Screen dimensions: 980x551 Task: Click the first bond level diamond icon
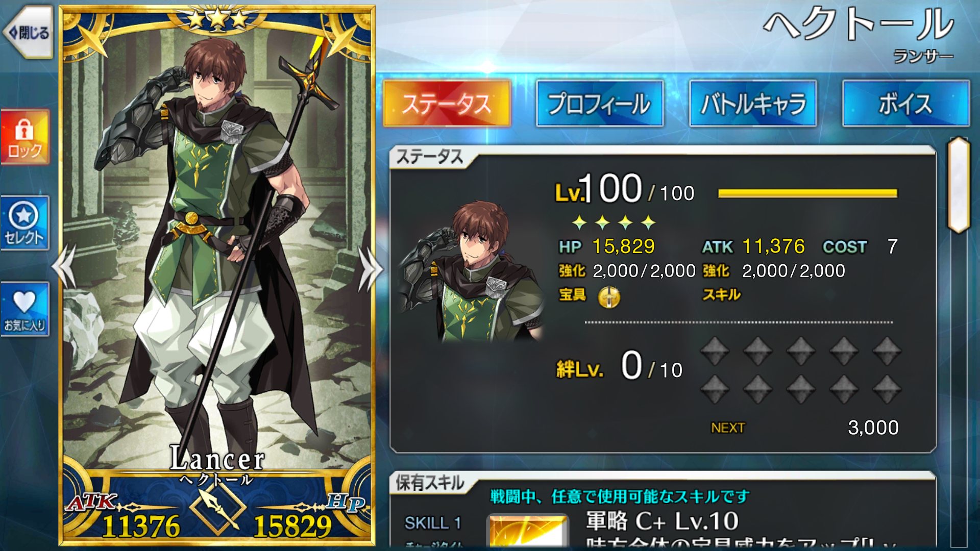pos(714,351)
